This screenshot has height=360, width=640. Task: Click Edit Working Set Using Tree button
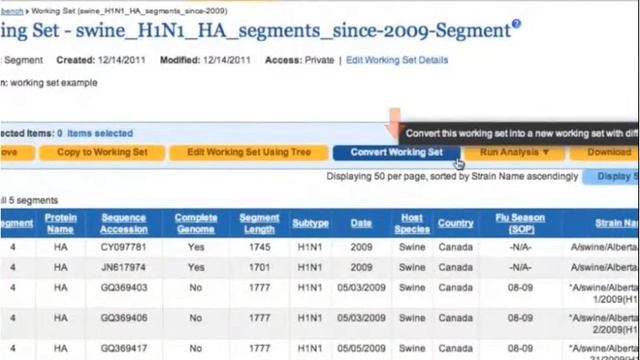[249, 152]
